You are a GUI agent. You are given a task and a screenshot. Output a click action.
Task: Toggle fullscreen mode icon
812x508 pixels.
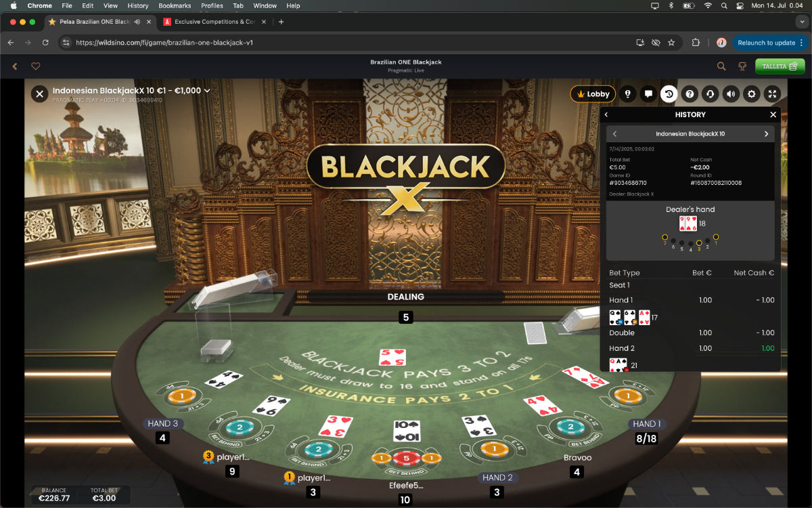[x=772, y=94]
